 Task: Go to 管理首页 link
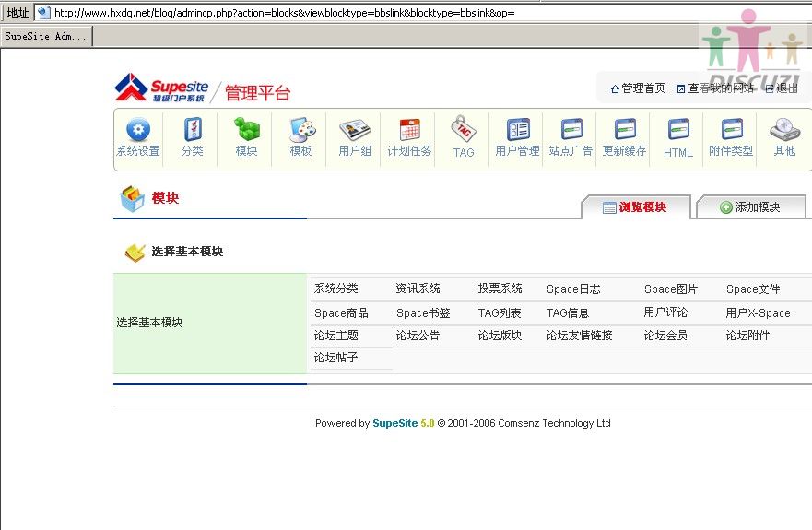point(643,88)
